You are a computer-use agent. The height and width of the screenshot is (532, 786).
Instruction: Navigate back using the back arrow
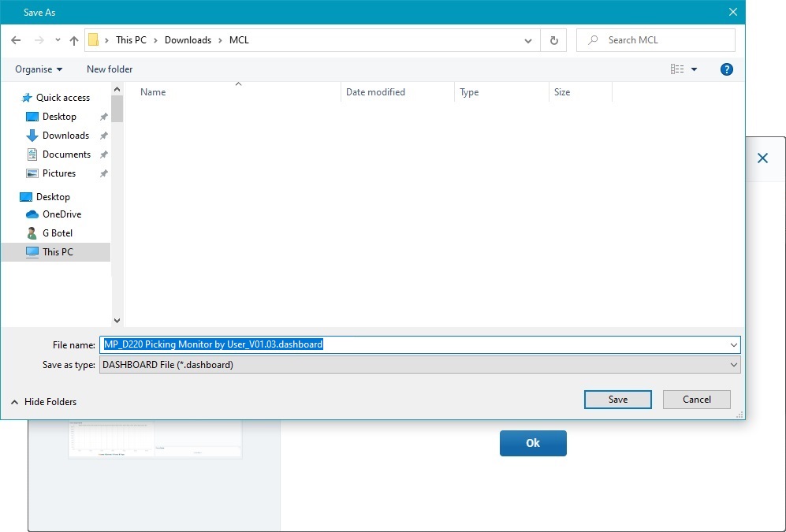tap(16, 39)
